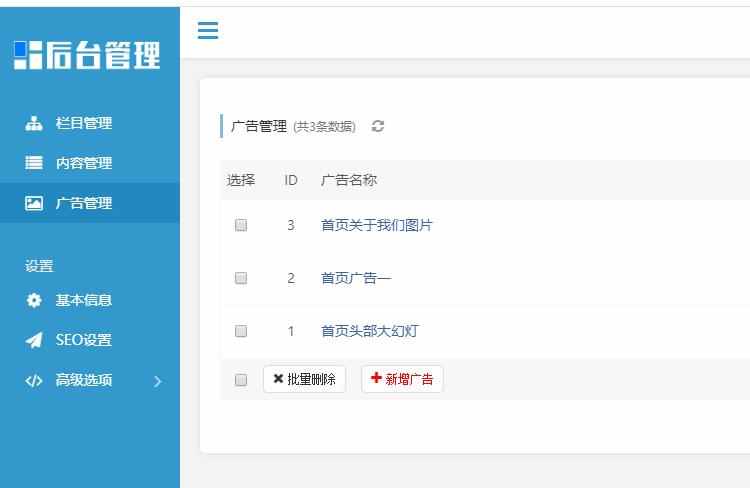
Task: Toggle the hamburger menu icon
Action: pos(208,31)
